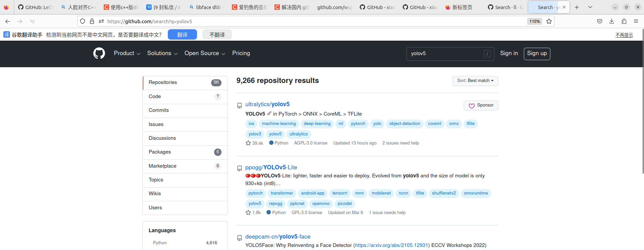Open the deepcam-cn/yolov5-face repository link
The height and width of the screenshot is (250, 644).
click(278, 237)
